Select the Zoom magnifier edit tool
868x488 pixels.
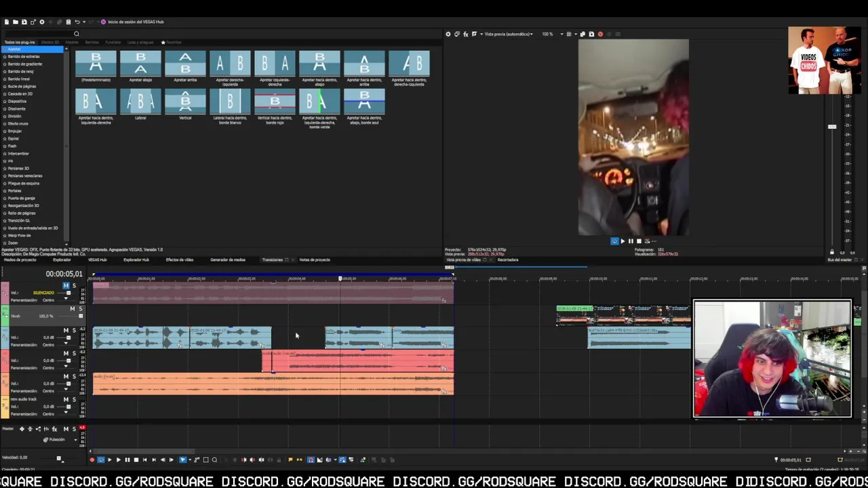coord(214,460)
